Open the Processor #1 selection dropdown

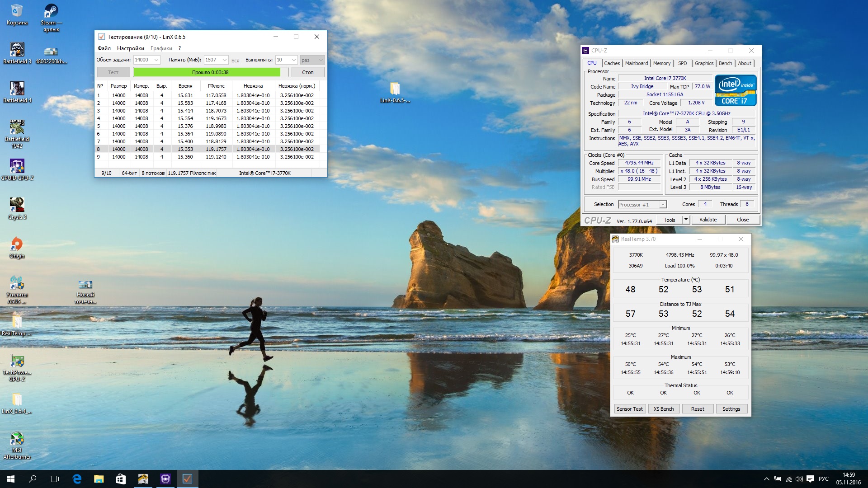[x=662, y=205]
